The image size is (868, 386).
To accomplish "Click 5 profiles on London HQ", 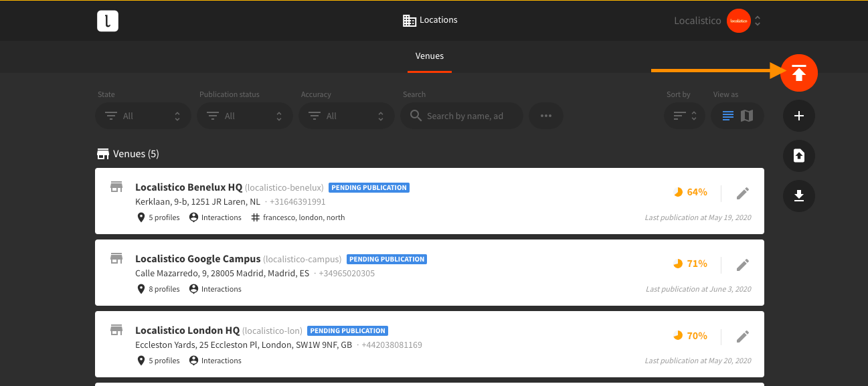I will coord(159,361).
